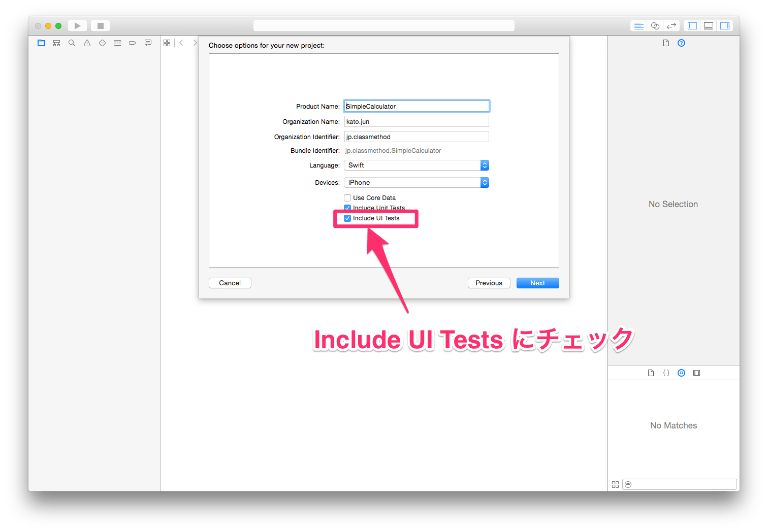Uncheck the highlighted Include UI Tests option
Image resolution: width=768 pixels, height=532 pixels.
[347, 218]
